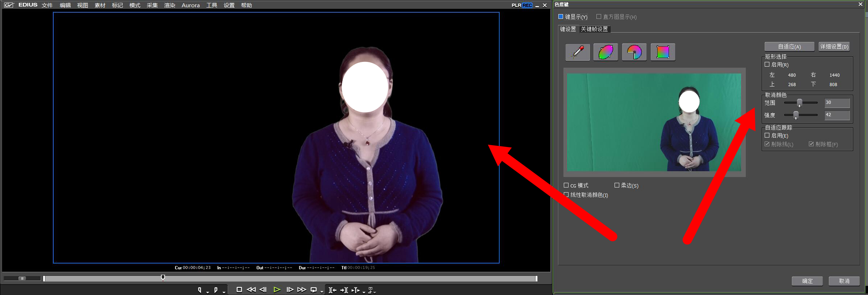Jump to next edit point
This screenshot has width=868, height=295.
(x=344, y=290)
